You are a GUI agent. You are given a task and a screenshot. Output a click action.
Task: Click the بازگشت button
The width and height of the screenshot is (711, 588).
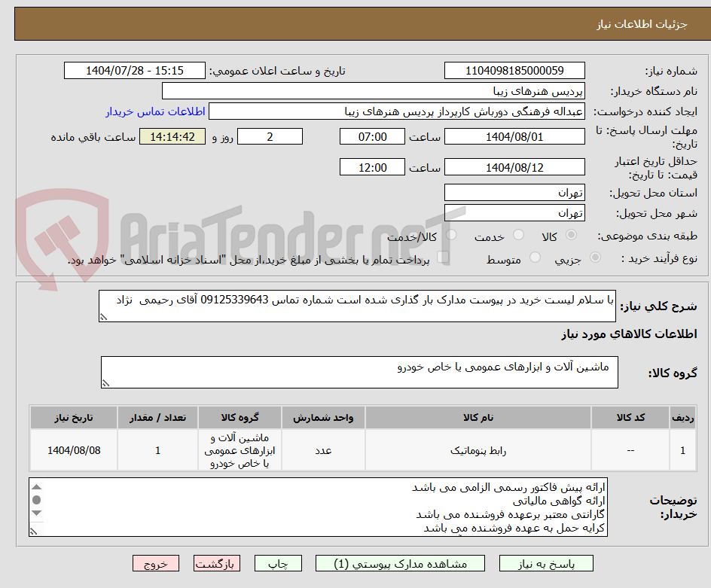217,563
